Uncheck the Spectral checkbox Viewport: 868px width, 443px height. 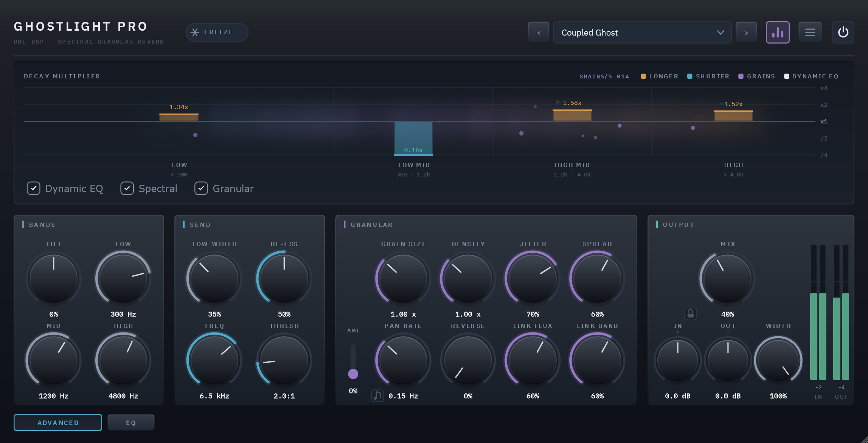click(x=127, y=188)
